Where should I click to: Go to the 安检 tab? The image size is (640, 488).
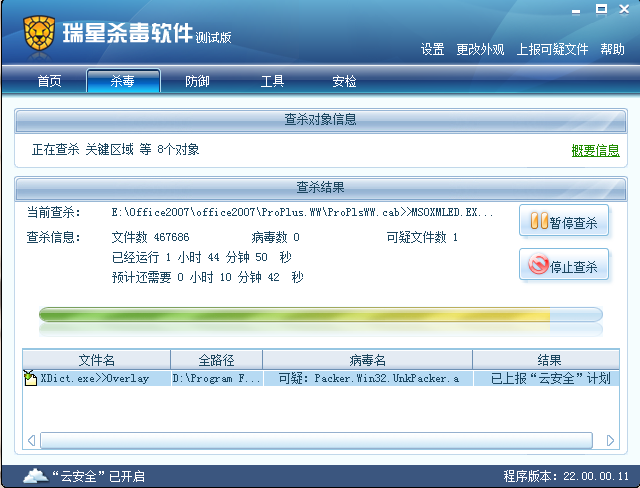tap(344, 81)
